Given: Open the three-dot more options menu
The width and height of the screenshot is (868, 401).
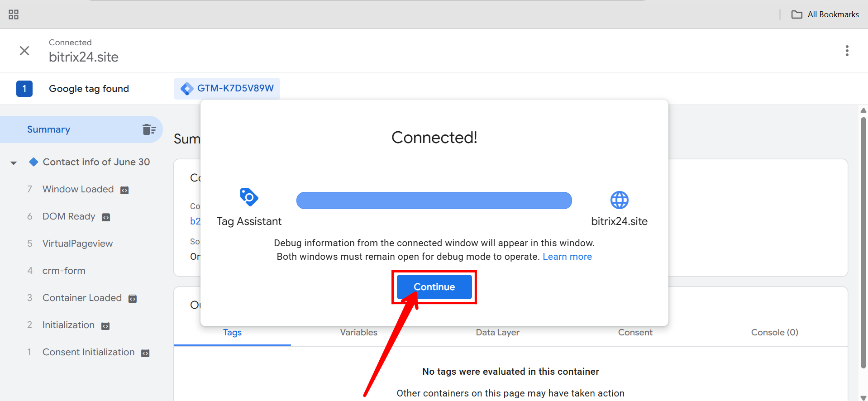Looking at the screenshot, I should pos(847,51).
